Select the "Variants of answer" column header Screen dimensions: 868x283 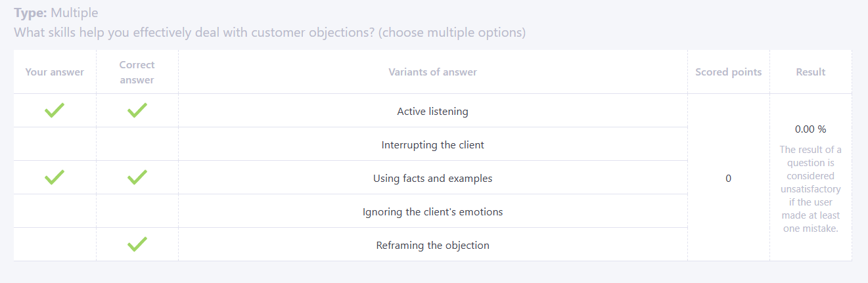(x=432, y=72)
